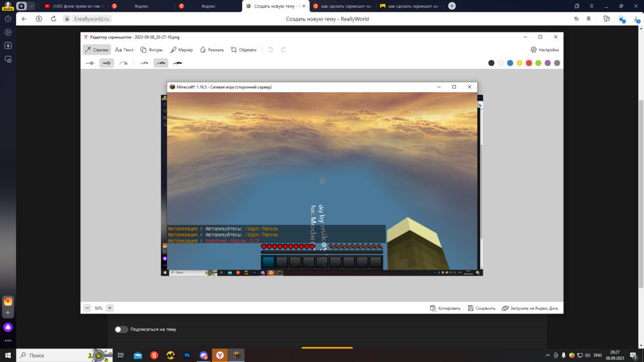Undo the last edit in screenshot editor

point(270,50)
